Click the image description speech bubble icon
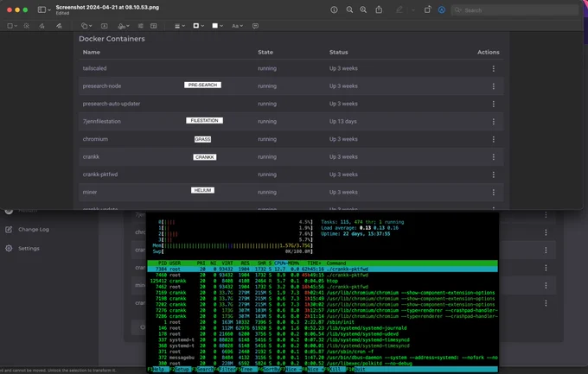Image resolution: width=588 pixels, height=374 pixels. pyautogui.click(x=255, y=26)
